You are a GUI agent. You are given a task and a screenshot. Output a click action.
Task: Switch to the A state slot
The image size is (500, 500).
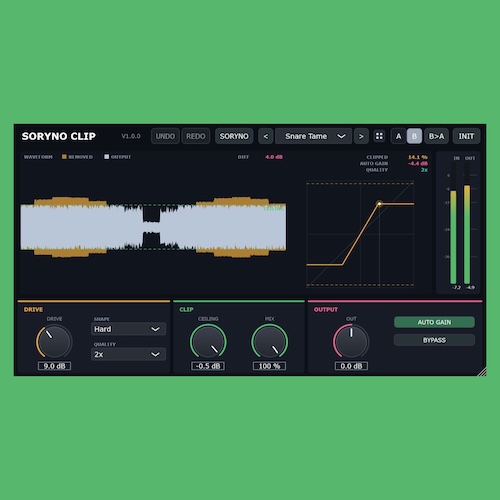pyautogui.click(x=398, y=136)
